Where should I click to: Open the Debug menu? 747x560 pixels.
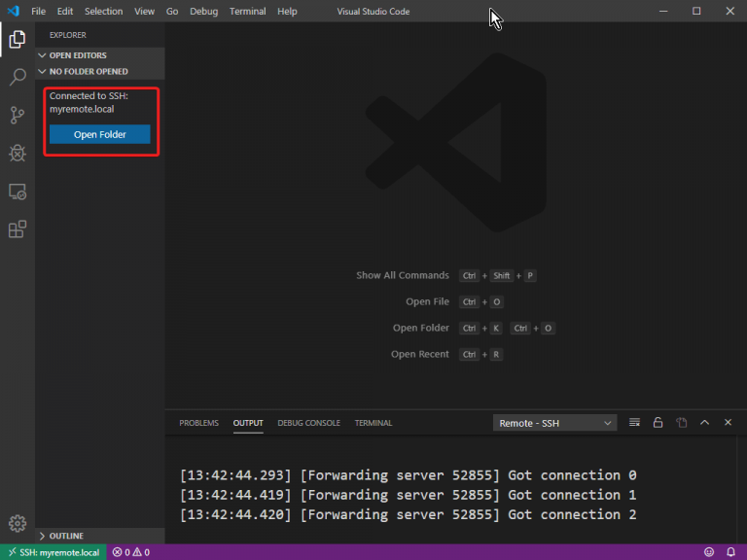click(203, 11)
